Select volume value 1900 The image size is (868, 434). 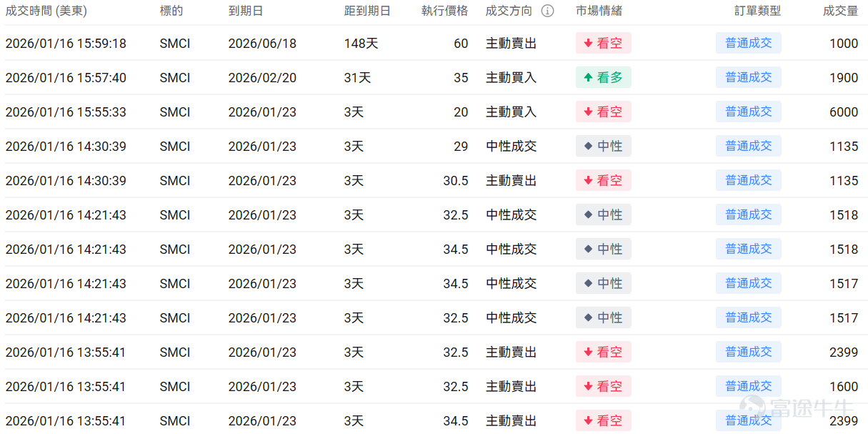point(844,78)
